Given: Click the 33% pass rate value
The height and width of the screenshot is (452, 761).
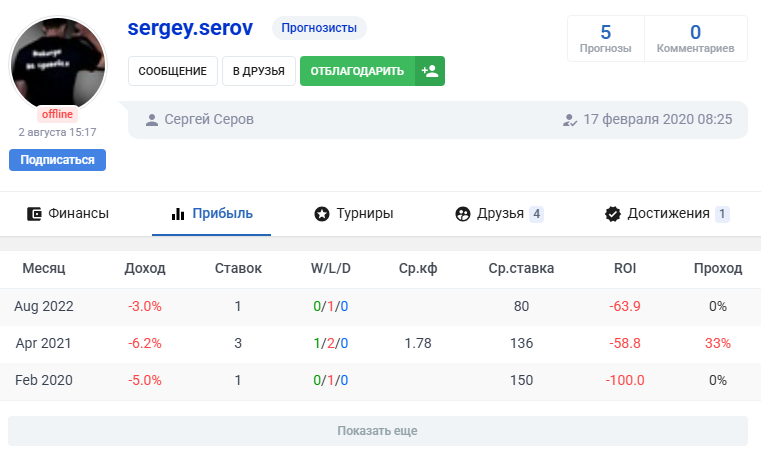Looking at the screenshot, I should (x=718, y=343).
